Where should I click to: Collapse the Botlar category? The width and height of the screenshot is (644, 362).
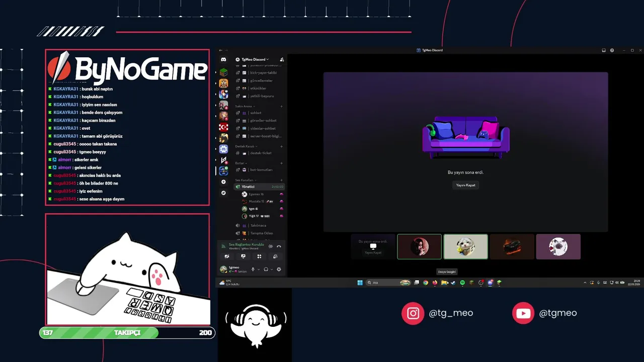(x=240, y=163)
